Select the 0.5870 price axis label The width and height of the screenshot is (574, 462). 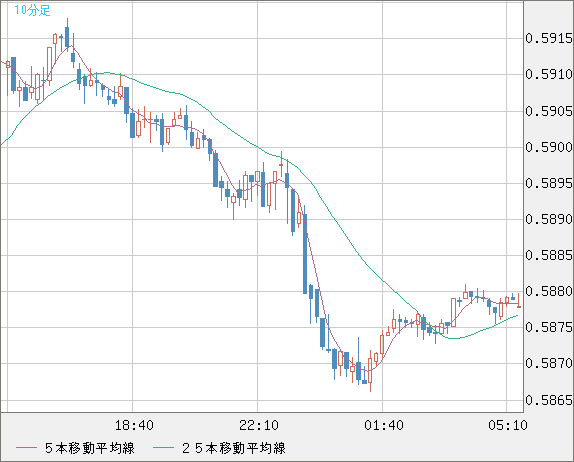click(549, 364)
